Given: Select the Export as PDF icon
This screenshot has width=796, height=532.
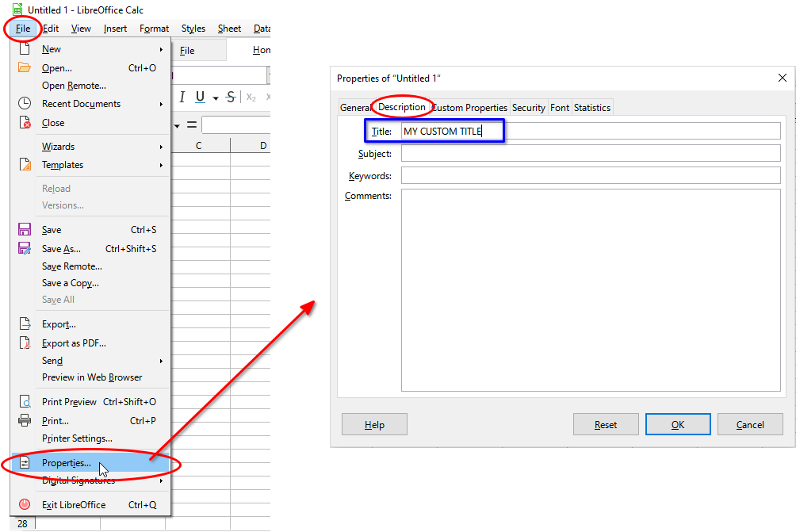Looking at the screenshot, I should click(26, 343).
